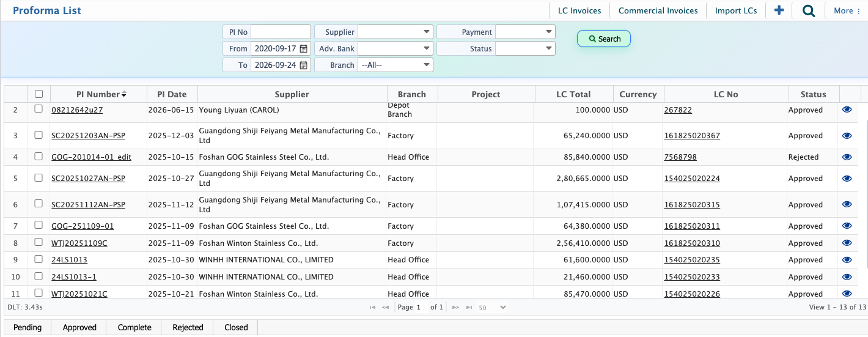Switch to the Pending tab
This screenshot has height=337, width=868.
[28, 327]
